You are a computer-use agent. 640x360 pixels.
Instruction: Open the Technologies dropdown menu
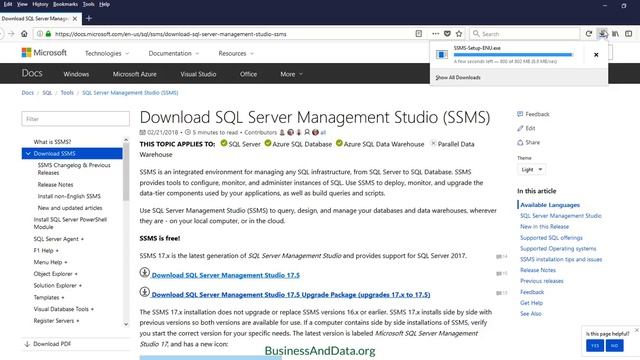click(107, 53)
